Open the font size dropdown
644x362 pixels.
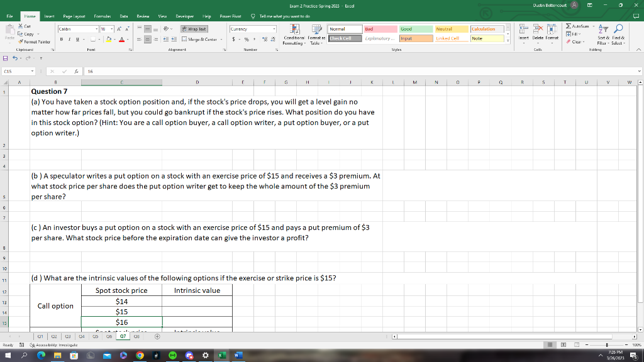[x=112, y=29]
